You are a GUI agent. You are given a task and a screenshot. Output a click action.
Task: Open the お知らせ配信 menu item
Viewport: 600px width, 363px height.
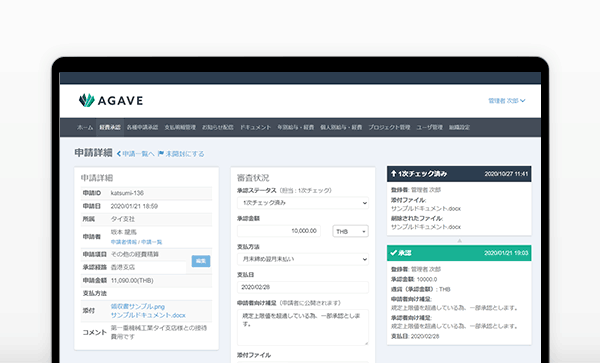tap(218, 127)
